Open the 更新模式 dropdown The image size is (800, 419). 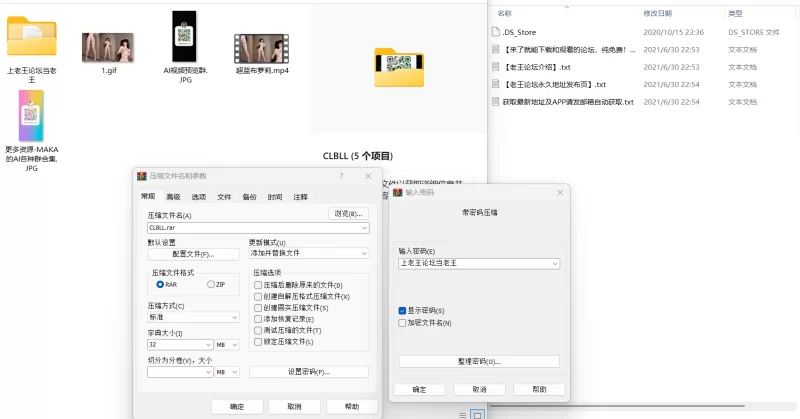click(364, 253)
